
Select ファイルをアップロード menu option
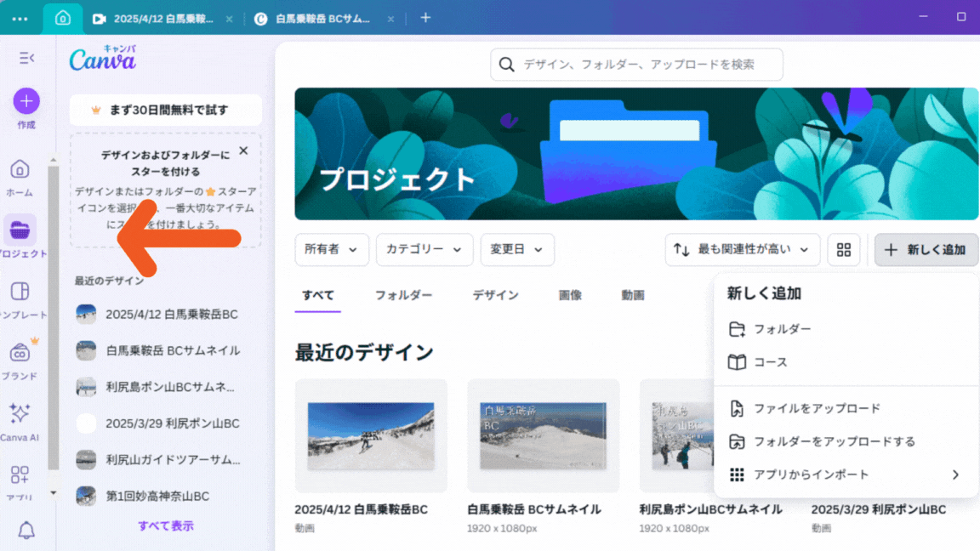[x=817, y=409]
